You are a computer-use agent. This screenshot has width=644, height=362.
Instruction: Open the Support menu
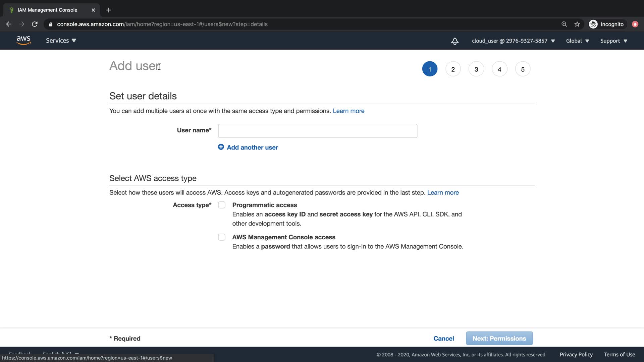click(x=613, y=41)
